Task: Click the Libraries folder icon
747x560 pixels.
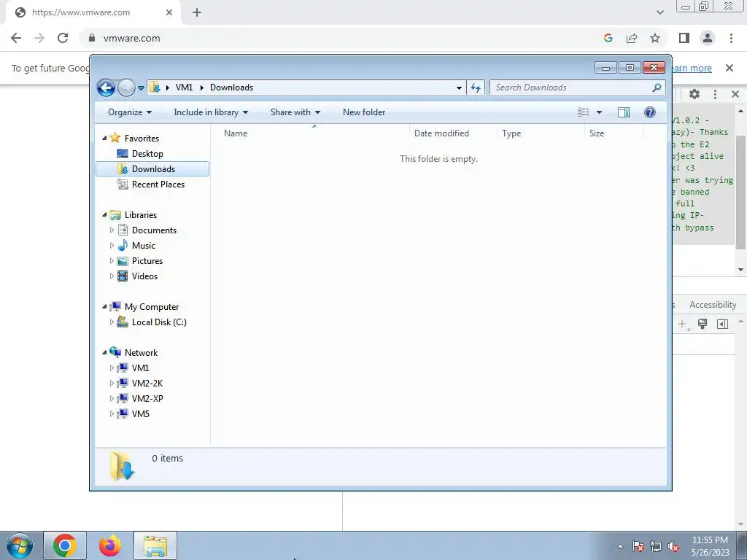Action: (x=115, y=215)
